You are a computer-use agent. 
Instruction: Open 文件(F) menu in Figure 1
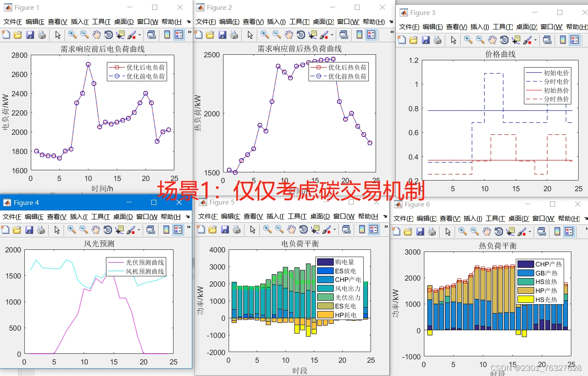pyautogui.click(x=13, y=22)
